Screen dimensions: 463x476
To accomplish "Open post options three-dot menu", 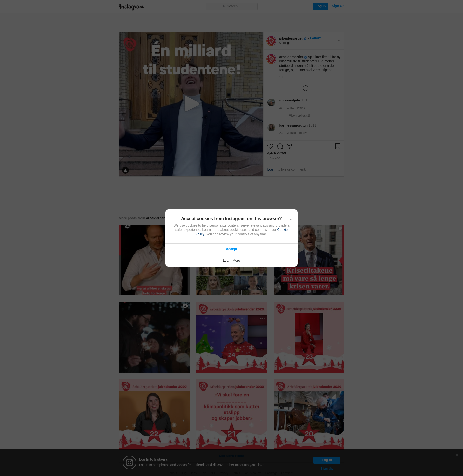I will coord(338,41).
